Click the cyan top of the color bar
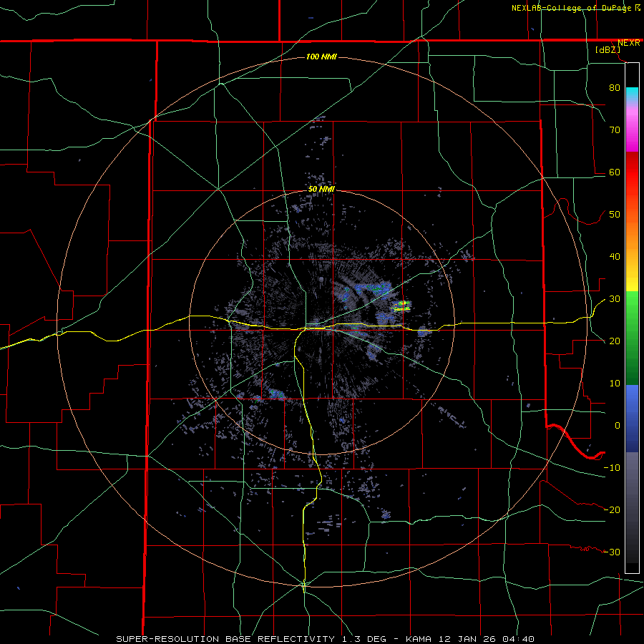This screenshot has width=644, height=644. tap(632, 94)
